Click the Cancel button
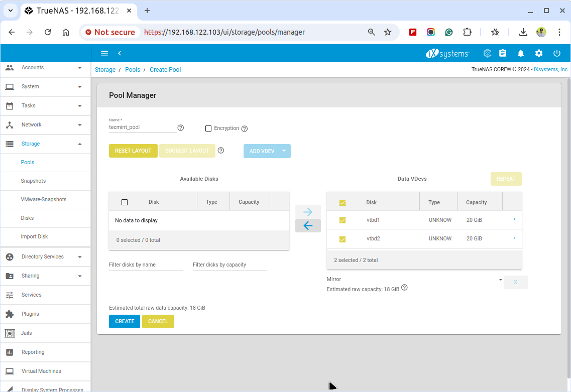Viewport: 571px width, 392px height. [x=158, y=321]
